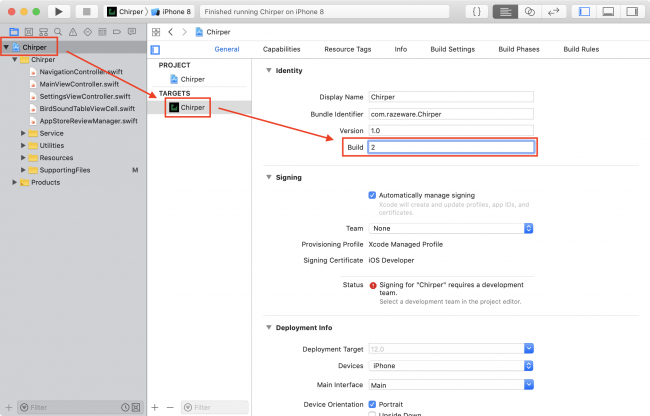Select the Chirper scheme in toolbar
Screen dimensions: 650x416
point(125,12)
